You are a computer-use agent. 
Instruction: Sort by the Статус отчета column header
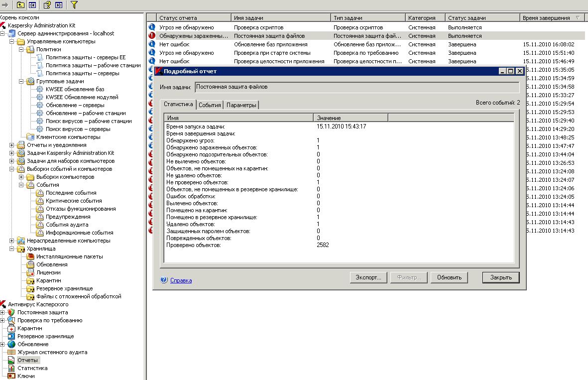click(194, 17)
